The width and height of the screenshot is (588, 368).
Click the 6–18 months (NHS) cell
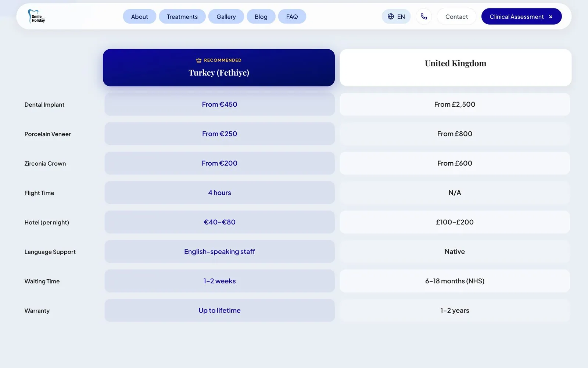(455, 281)
